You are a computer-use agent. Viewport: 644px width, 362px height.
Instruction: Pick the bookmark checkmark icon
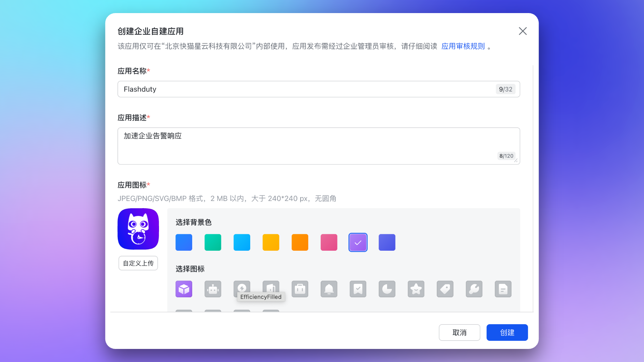tap(358, 289)
